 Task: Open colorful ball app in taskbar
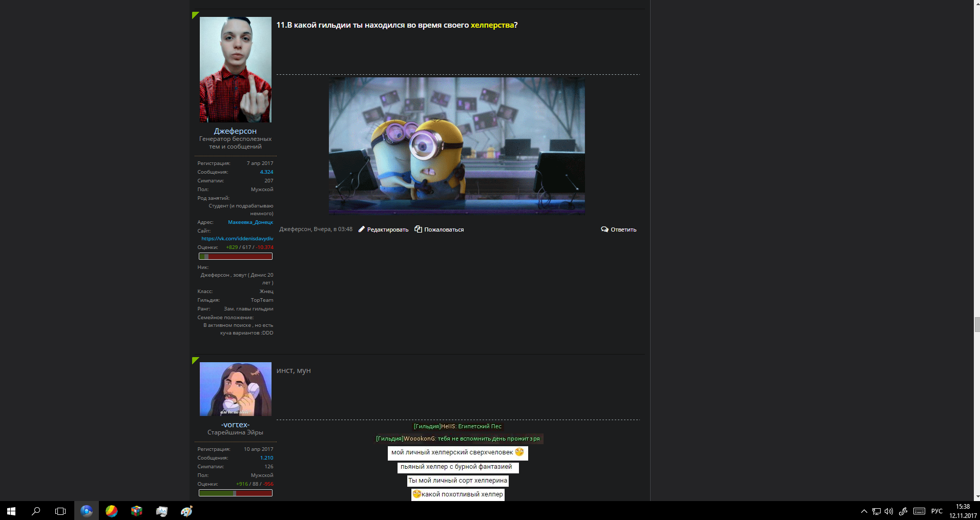[x=111, y=511]
